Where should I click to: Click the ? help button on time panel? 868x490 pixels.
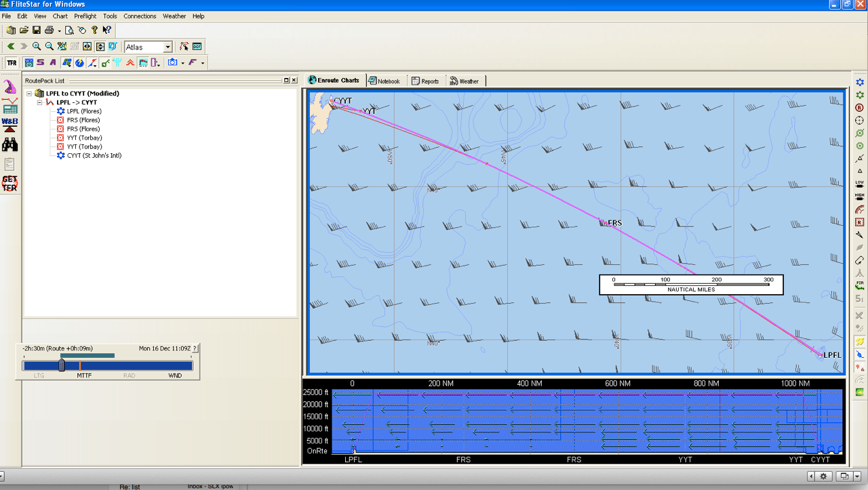point(195,348)
